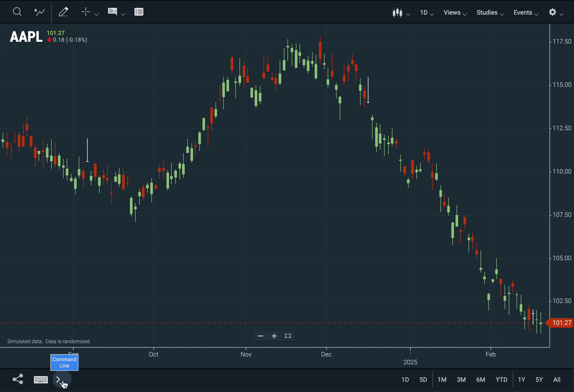Open the Command Line chevron button
This screenshot has width=574, height=392.
tap(62, 379)
